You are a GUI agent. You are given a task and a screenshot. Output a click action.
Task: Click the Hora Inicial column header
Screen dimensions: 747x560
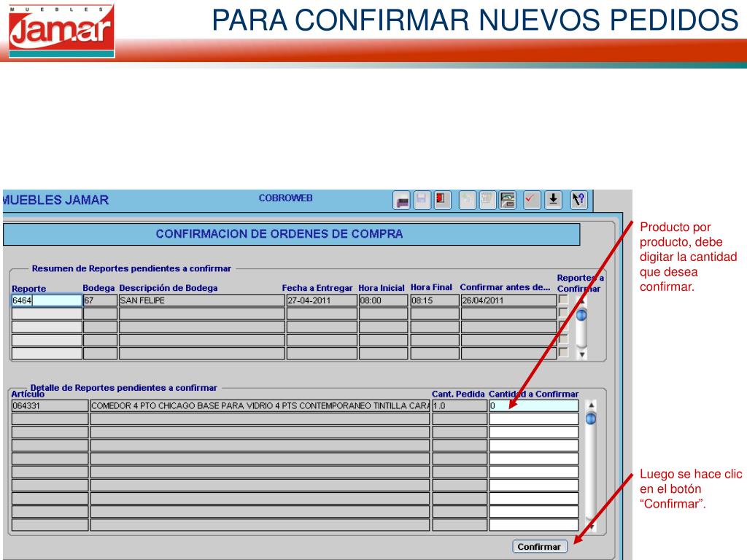[381, 288]
